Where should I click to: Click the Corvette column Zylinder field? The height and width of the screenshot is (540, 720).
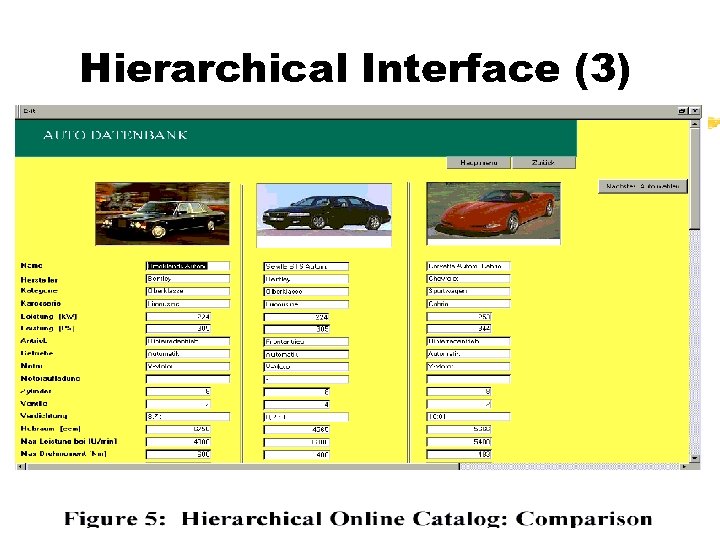459,391
